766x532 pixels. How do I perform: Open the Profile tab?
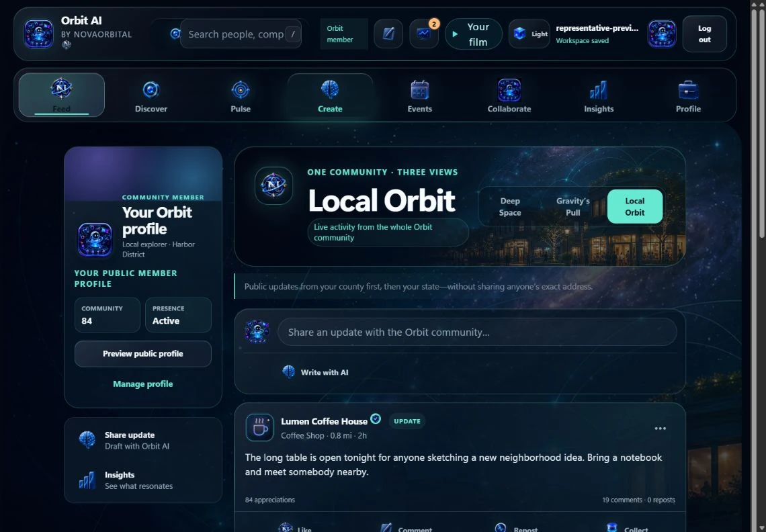688,95
